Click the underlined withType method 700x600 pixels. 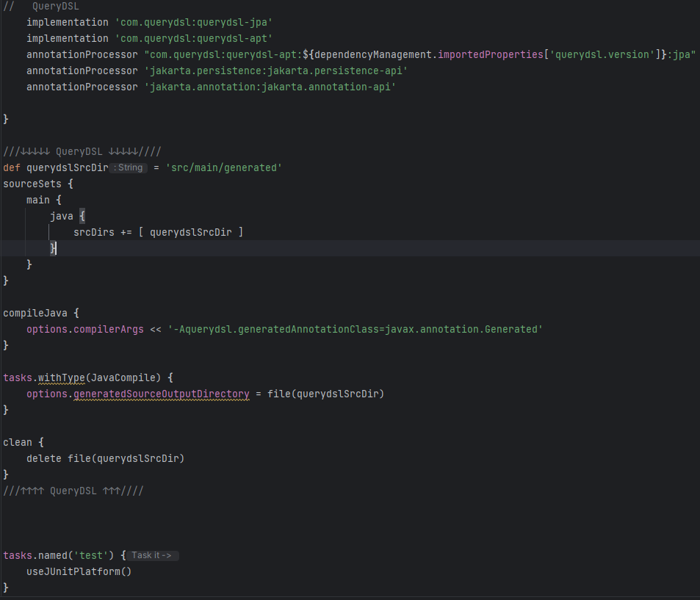[61, 377]
